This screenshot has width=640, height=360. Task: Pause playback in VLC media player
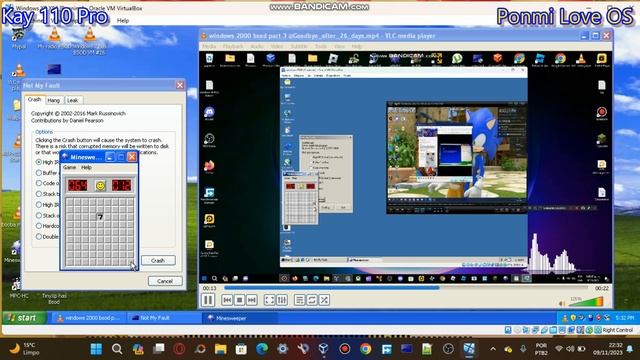[208, 300]
